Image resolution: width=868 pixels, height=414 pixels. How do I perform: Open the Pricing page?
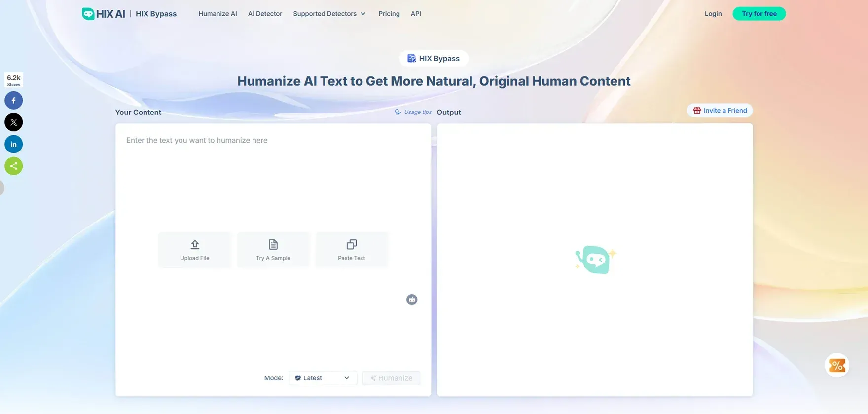coord(389,14)
